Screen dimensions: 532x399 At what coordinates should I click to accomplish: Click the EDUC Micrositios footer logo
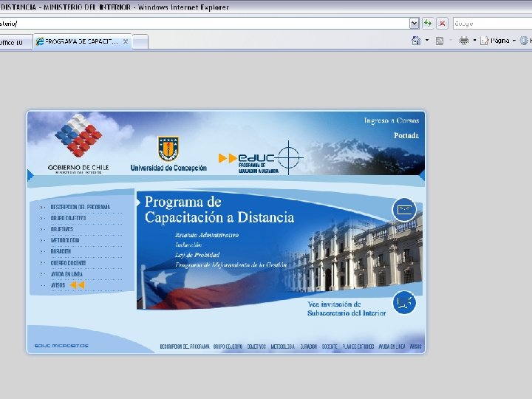click(61, 346)
